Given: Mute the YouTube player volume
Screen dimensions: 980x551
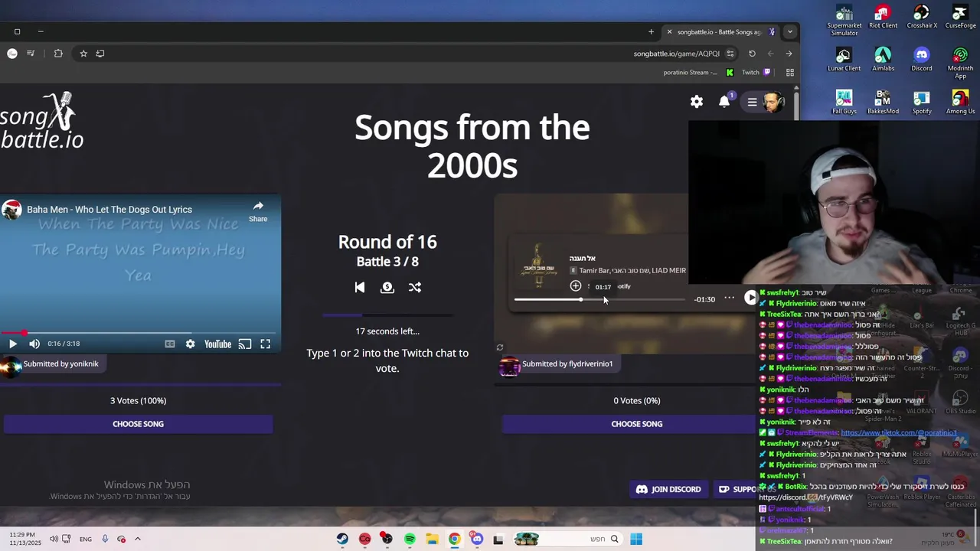Looking at the screenshot, I should coord(34,344).
